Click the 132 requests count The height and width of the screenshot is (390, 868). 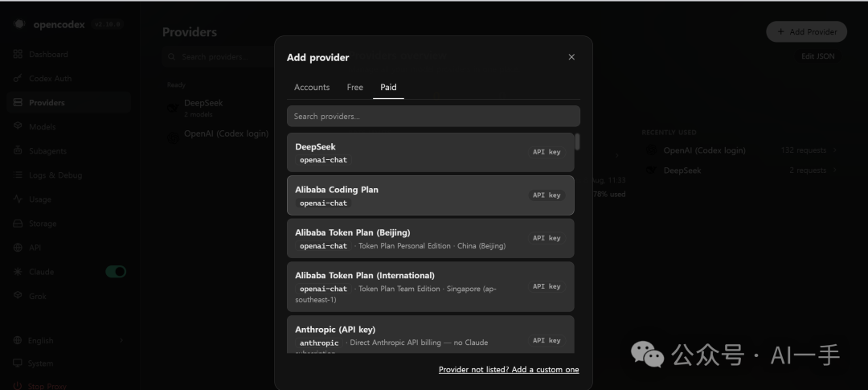coord(803,150)
